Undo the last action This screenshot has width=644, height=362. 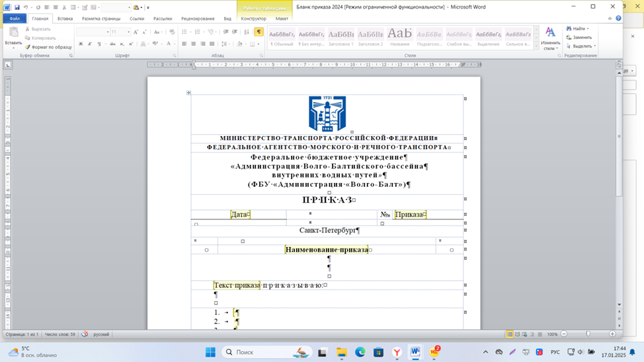click(x=26, y=7)
